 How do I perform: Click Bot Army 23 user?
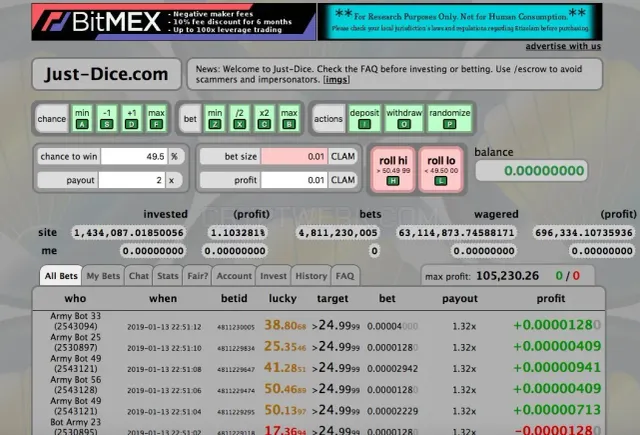[x=76, y=427]
